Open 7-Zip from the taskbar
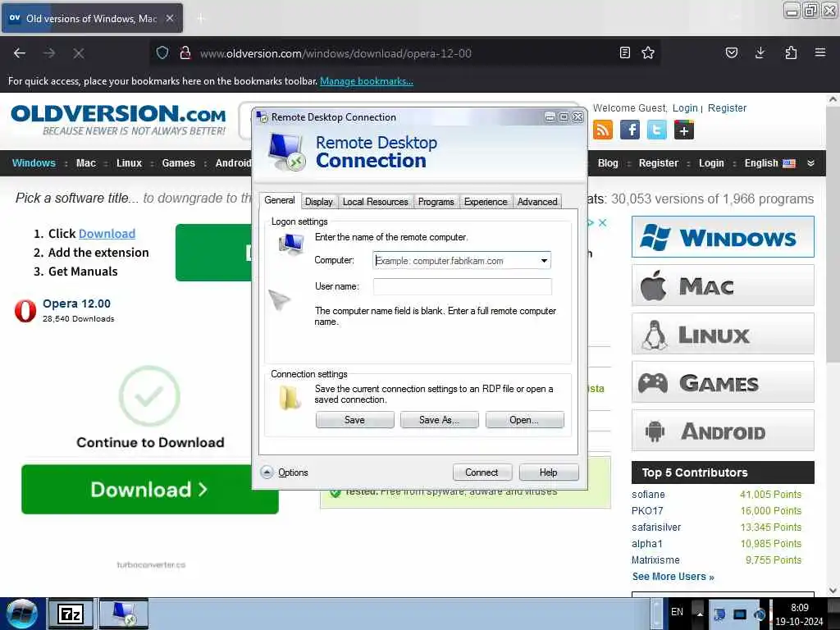This screenshot has height=630, width=840. (x=71, y=614)
